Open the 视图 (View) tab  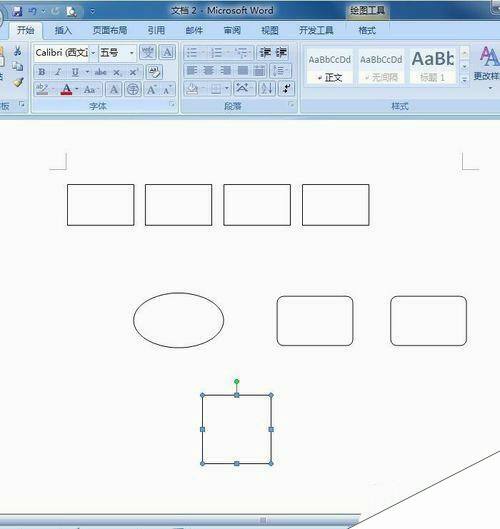(270, 30)
